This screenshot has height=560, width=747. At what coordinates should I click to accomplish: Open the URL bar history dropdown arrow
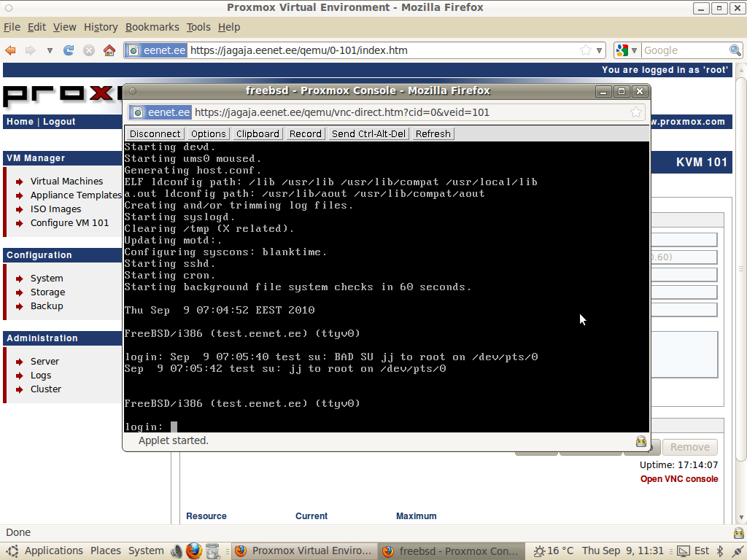[600, 50]
